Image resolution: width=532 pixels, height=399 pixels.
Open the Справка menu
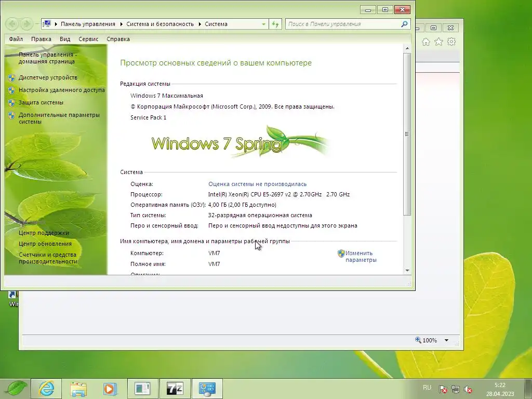pos(118,39)
